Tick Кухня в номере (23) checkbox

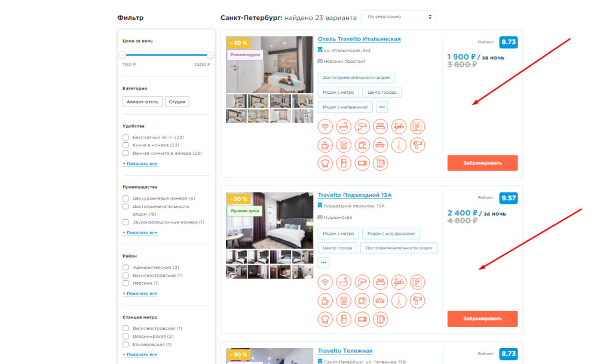[126, 145]
